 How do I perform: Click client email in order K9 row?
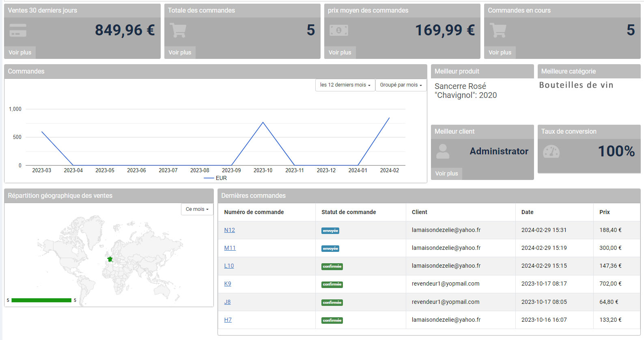point(446,284)
